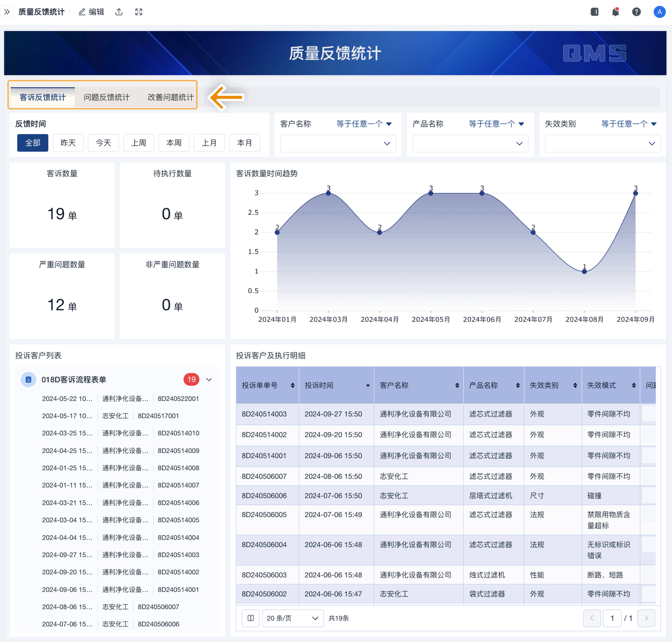672x642 pixels.
Task: Click the 编辑 edit button
Action: point(91,12)
